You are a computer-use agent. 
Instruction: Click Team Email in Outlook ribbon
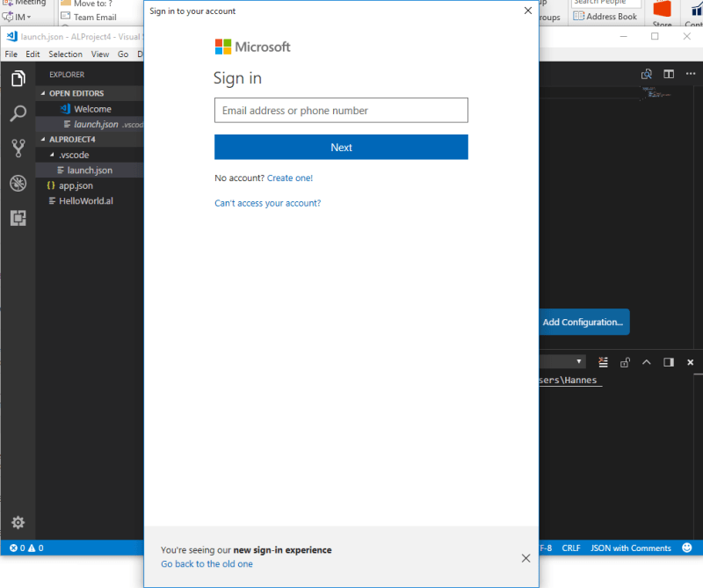coord(89,17)
